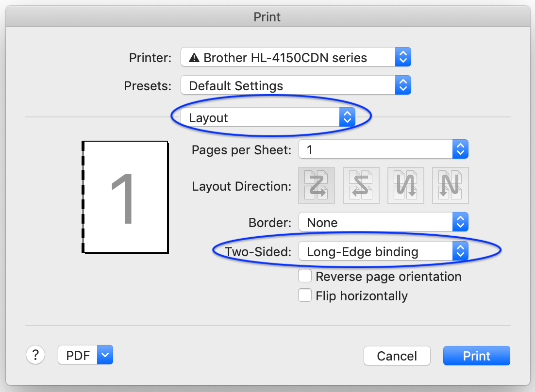
Task: Select the top-to-bottom layout direction
Action: [x=405, y=185]
